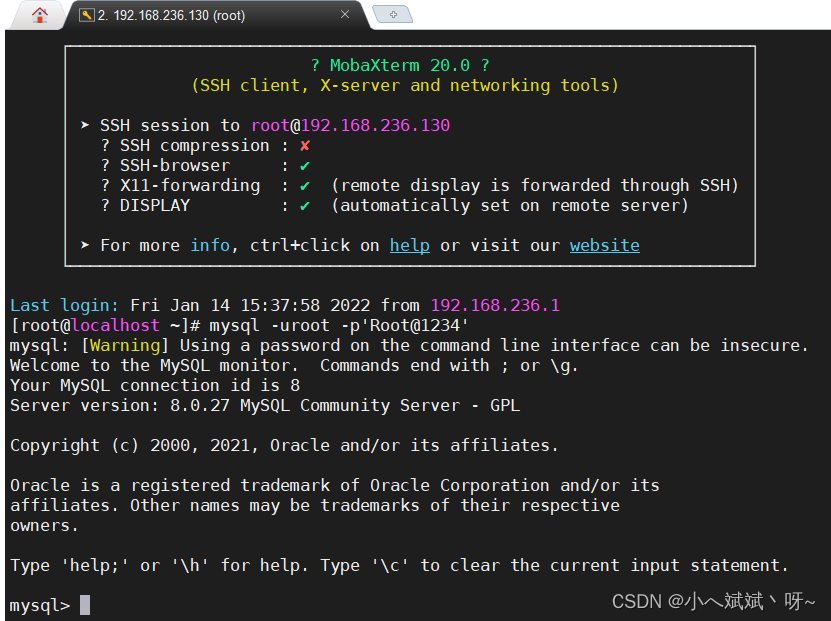Click the green check beside X11-forwarding
Image resolution: width=831 pixels, height=621 pixels.
tap(305, 186)
